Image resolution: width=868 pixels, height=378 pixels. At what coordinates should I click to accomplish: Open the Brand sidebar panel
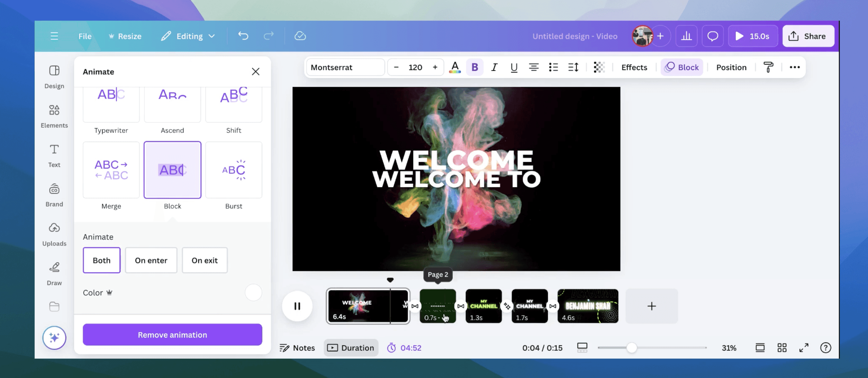point(54,195)
